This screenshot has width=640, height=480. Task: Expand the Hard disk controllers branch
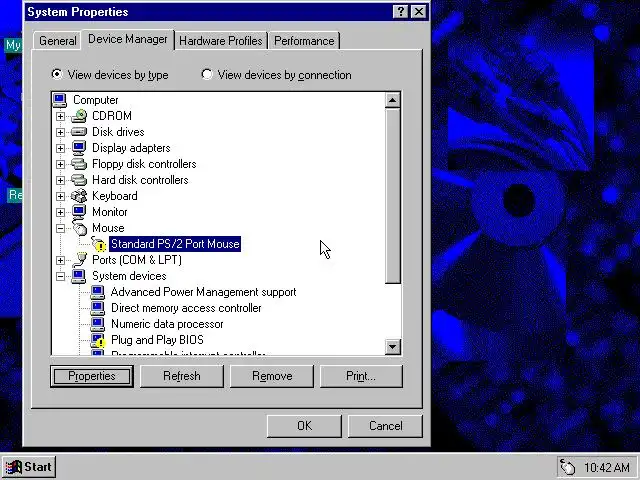tap(60, 180)
